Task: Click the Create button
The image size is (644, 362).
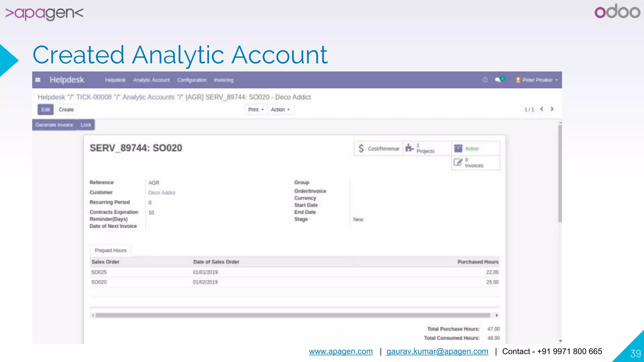Action: click(66, 110)
